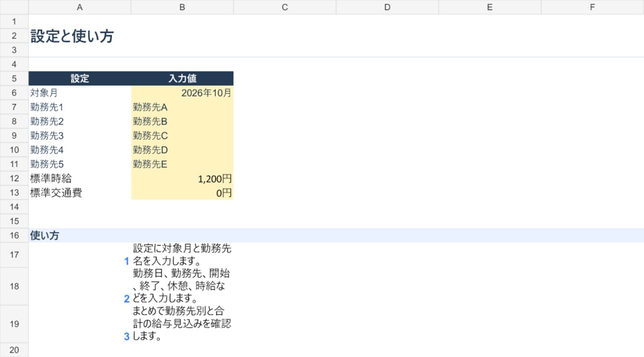Select the 勤務先E input cell
The image size is (644, 357).
click(182, 164)
